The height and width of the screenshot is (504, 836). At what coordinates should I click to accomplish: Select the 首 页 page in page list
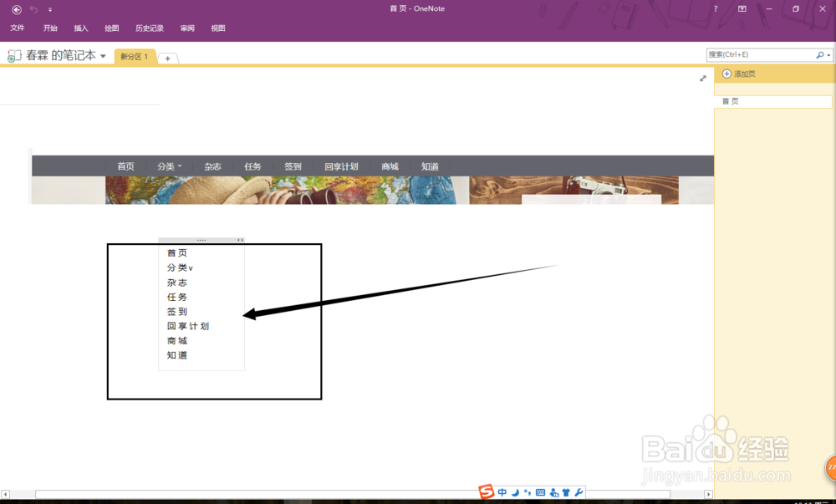coord(773,101)
